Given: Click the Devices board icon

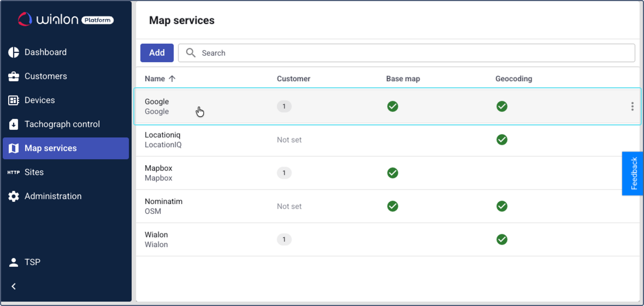Looking at the screenshot, I should click(14, 100).
